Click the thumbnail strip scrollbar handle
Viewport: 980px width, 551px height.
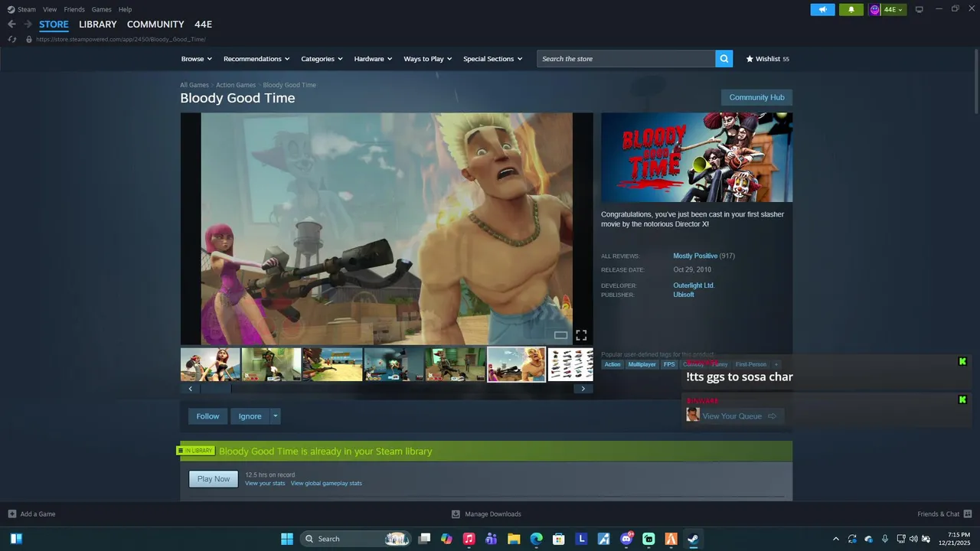(215, 389)
